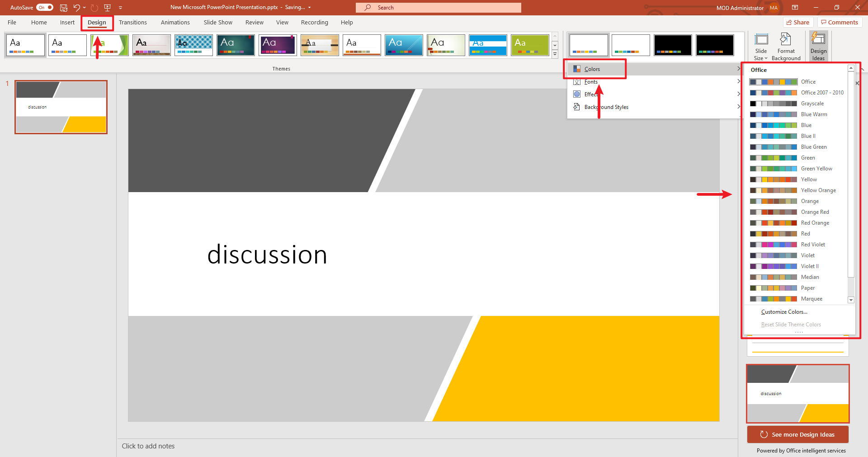Click the notes area to add notes
The width and height of the screenshot is (868, 457).
(x=427, y=446)
